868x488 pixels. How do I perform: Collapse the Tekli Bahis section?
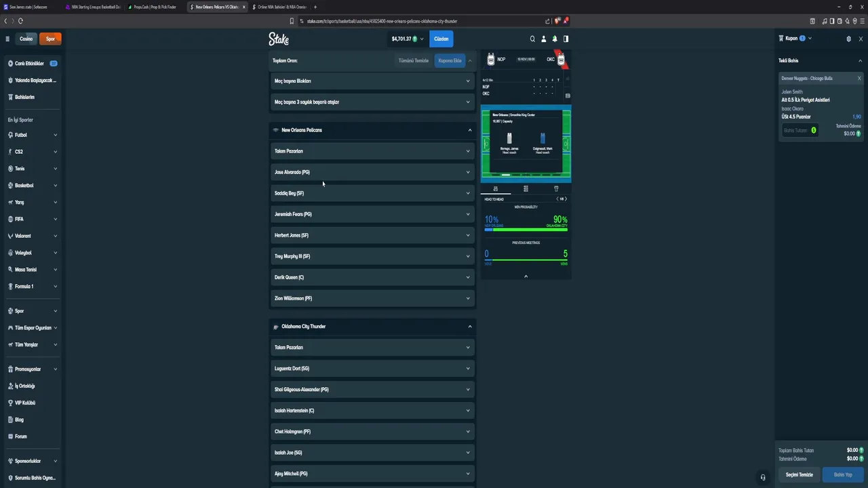point(861,61)
